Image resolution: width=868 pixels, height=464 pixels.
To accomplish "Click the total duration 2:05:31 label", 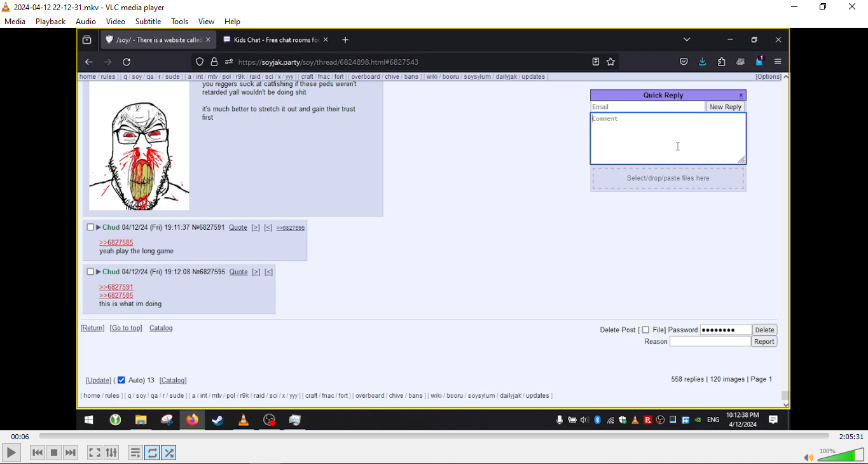I will (x=851, y=437).
